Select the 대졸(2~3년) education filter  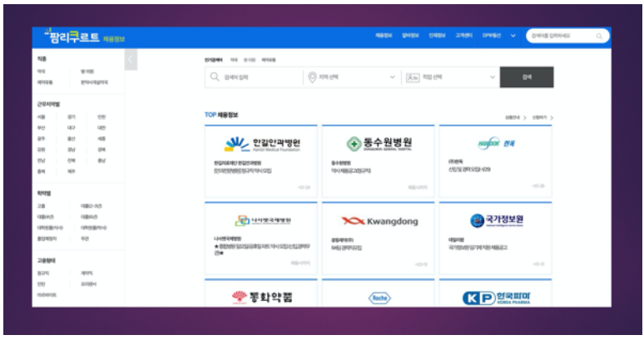(92, 206)
